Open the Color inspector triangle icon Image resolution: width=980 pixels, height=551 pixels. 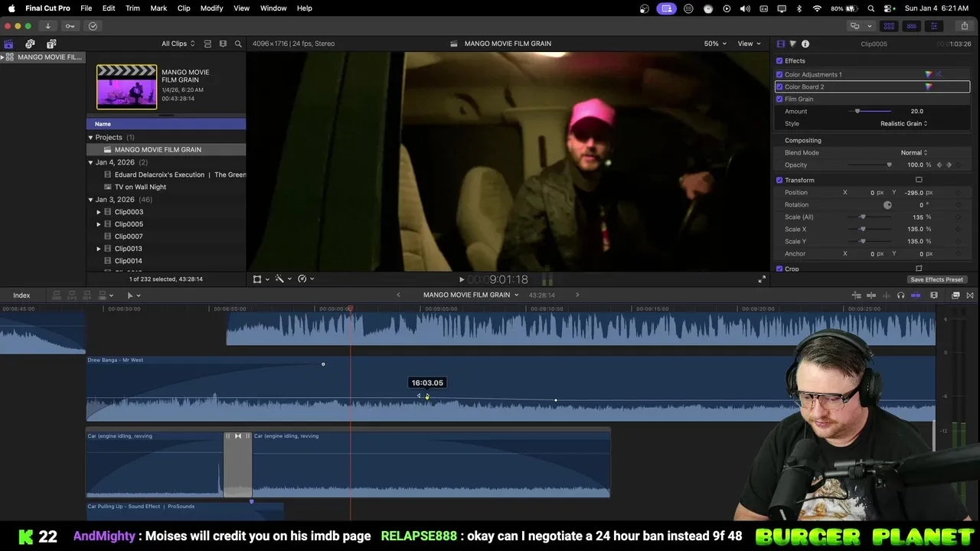tap(792, 44)
